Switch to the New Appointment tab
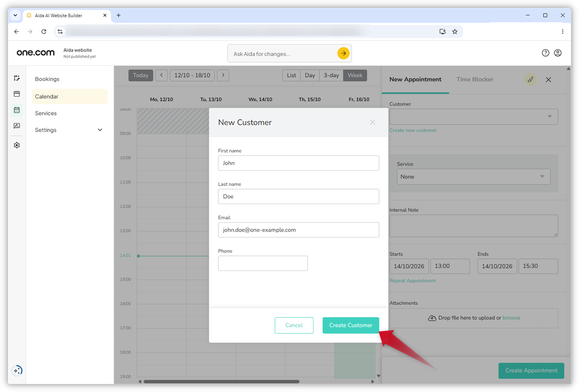The height and width of the screenshot is (392, 579). (x=415, y=80)
